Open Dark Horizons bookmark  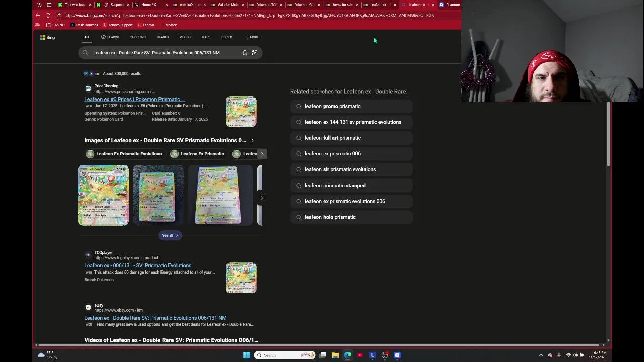84,25
